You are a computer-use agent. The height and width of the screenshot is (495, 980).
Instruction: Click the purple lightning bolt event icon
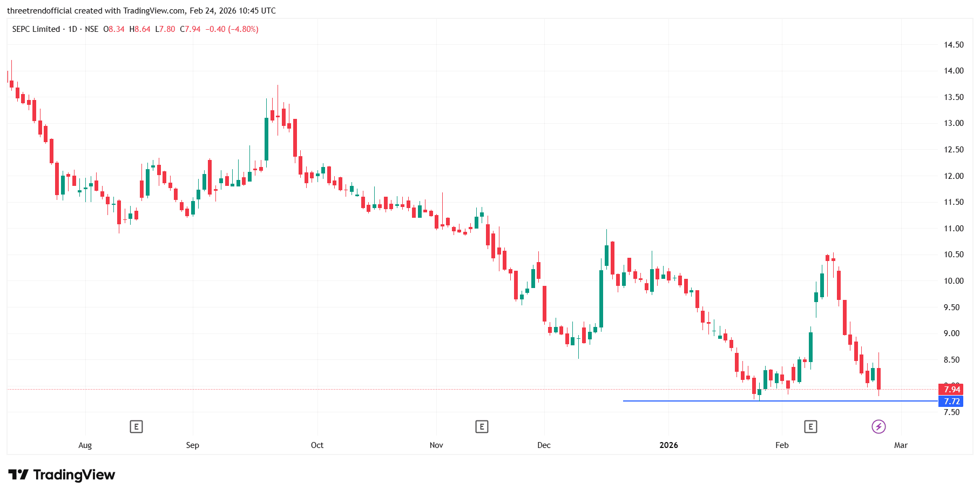[x=878, y=427]
